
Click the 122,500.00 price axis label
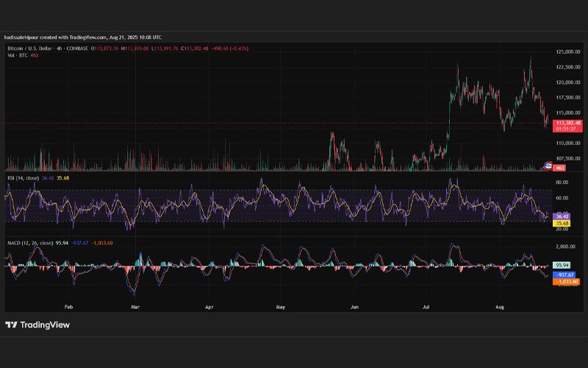[x=568, y=67]
